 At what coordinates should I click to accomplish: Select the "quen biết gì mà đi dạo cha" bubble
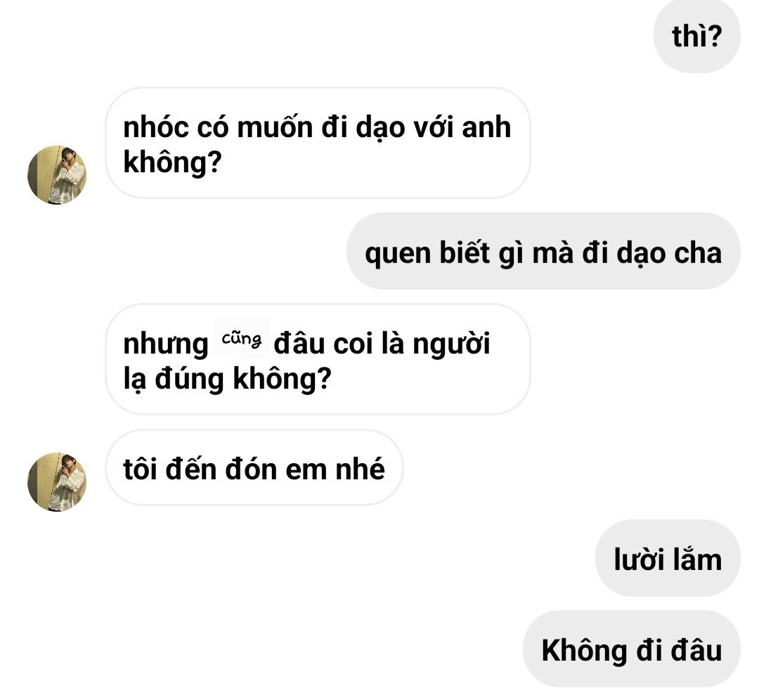[543, 251]
